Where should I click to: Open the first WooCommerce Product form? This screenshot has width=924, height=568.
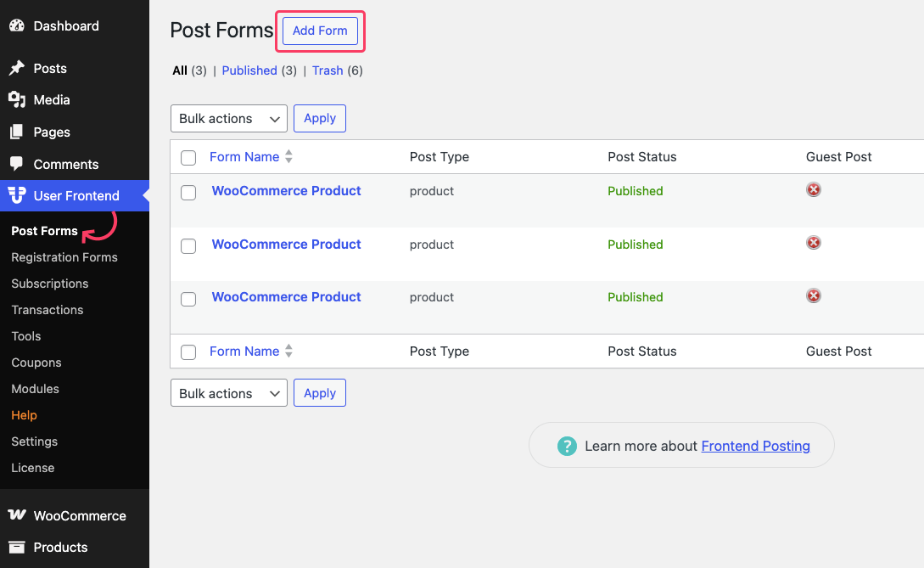point(287,191)
